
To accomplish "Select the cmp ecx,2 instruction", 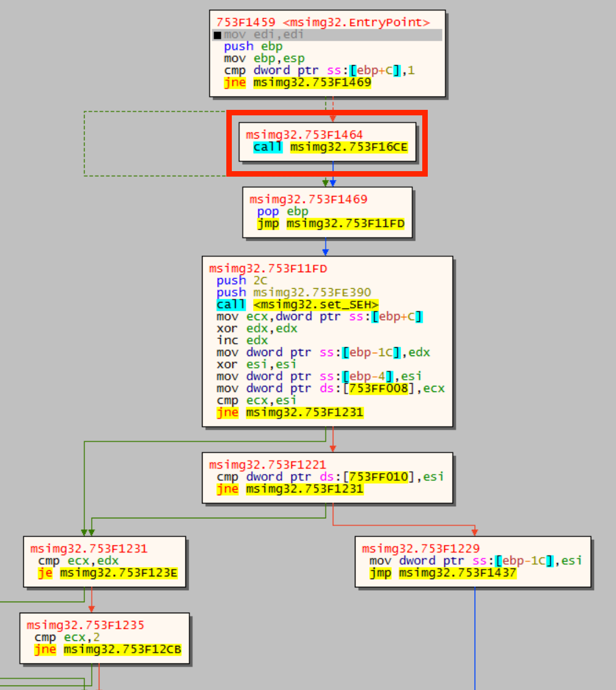I will 67,638.
